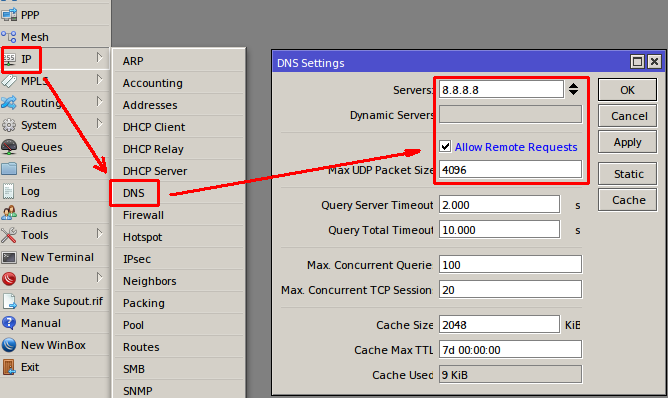This screenshot has width=668, height=398.
Task: Select SMB menu entry
Action: tap(179, 369)
